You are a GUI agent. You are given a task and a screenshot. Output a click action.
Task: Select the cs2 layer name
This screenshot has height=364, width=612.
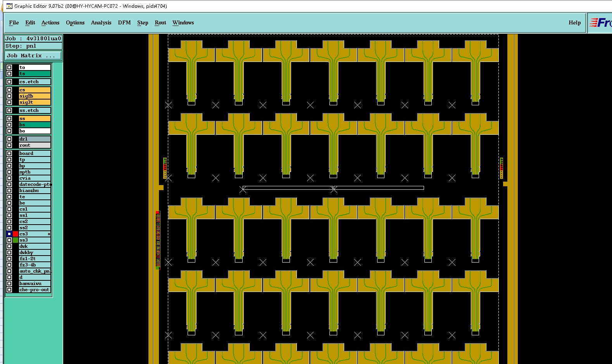35,221
